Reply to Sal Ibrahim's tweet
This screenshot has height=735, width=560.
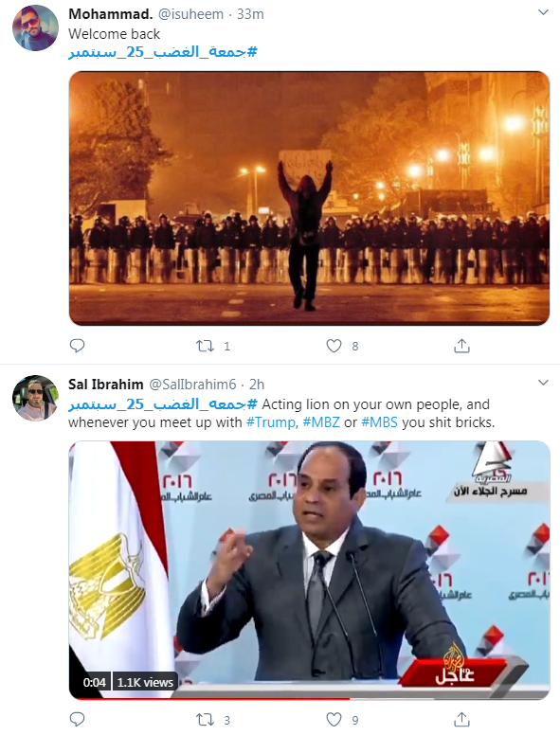[x=77, y=719]
